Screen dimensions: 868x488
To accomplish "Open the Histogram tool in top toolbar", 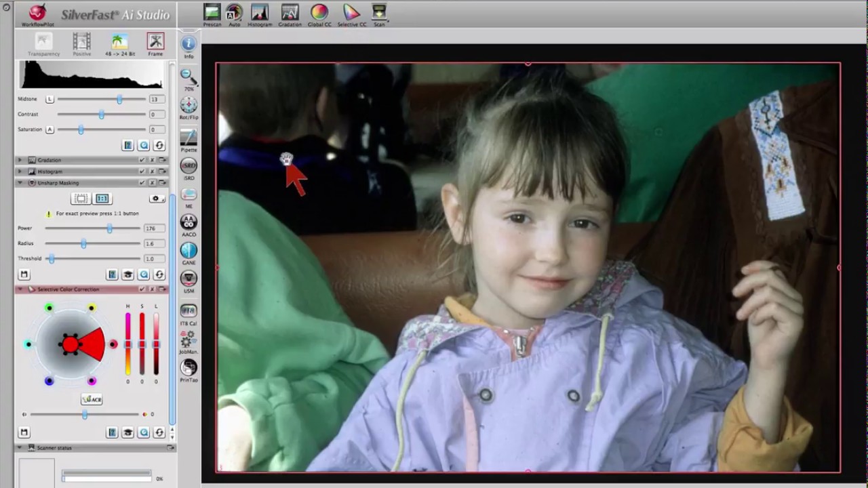I will [259, 15].
